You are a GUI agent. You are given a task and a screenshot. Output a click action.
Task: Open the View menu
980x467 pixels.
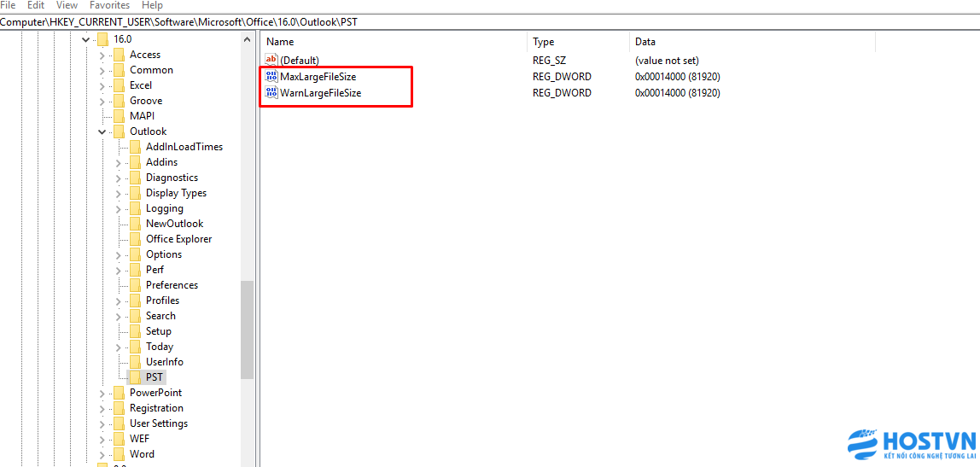pos(67,5)
